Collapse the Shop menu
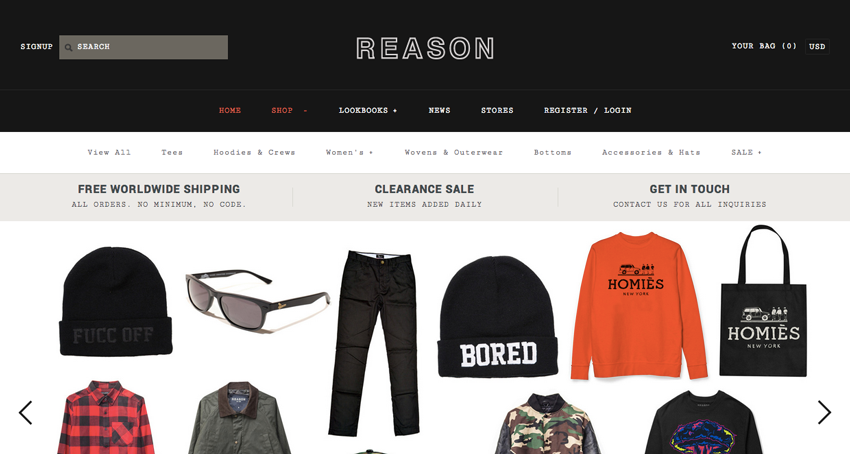Image resolution: width=850 pixels, height=454 pixels. tap(289, 110)
